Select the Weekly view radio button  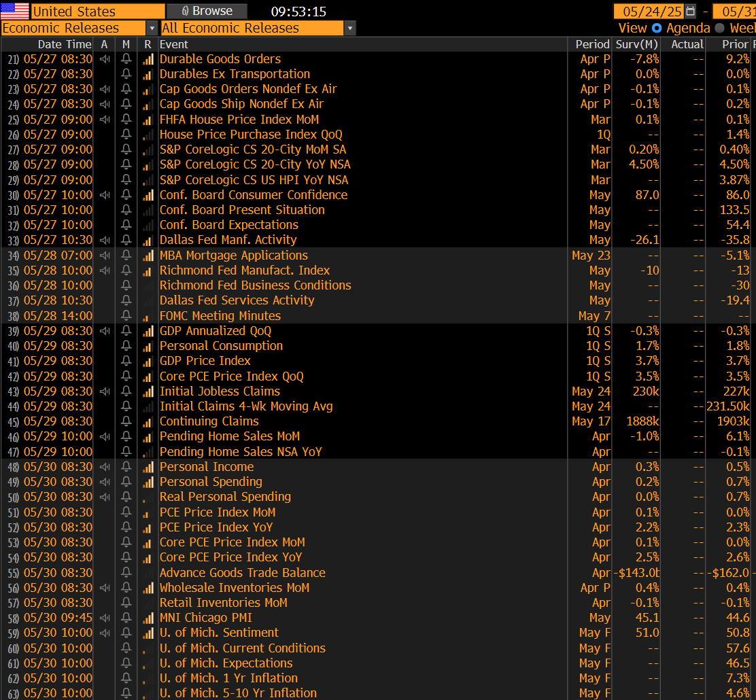point(720,28)
